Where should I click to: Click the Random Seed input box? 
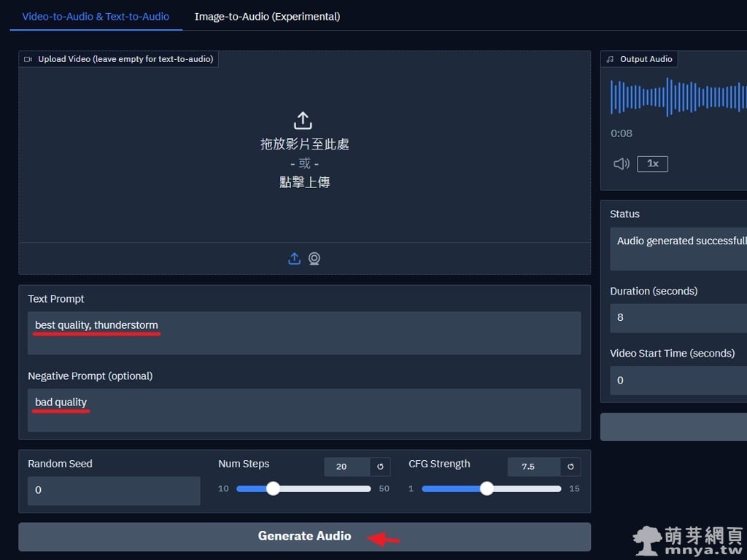coord(114,491)
